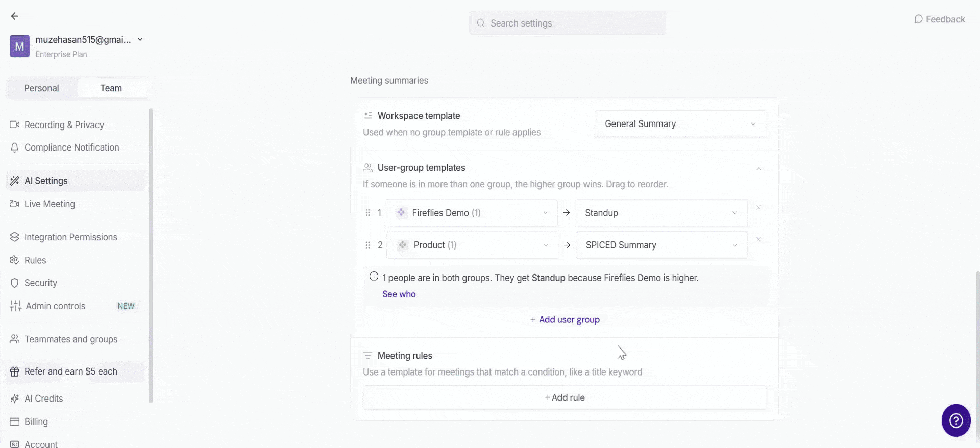
Task: Open the Feedback link
Action: 939,19
